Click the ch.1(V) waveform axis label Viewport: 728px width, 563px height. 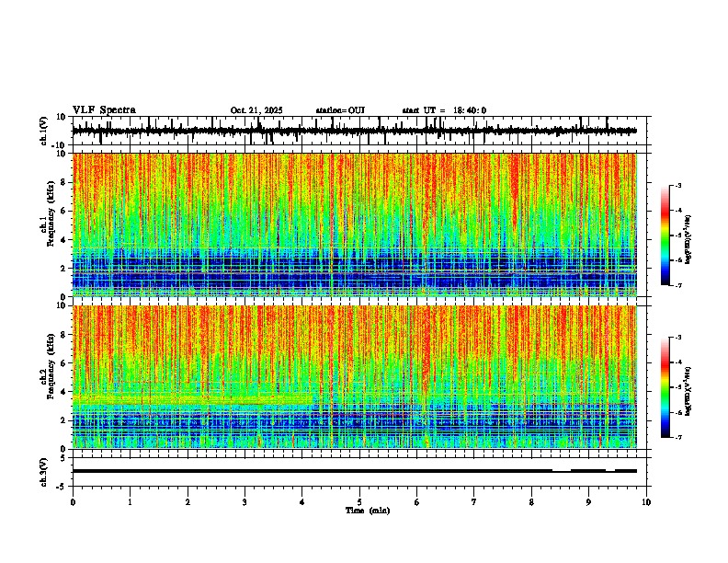click(44, 131)
